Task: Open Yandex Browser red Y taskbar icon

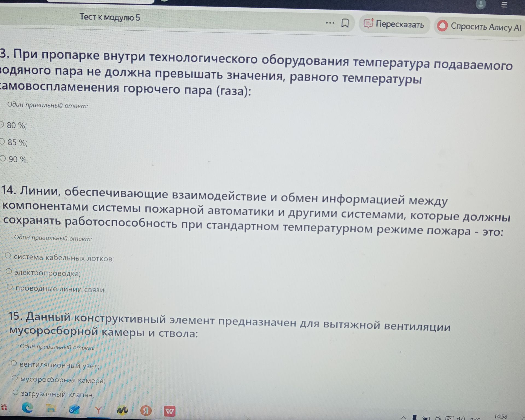Action: coord(98,410)
